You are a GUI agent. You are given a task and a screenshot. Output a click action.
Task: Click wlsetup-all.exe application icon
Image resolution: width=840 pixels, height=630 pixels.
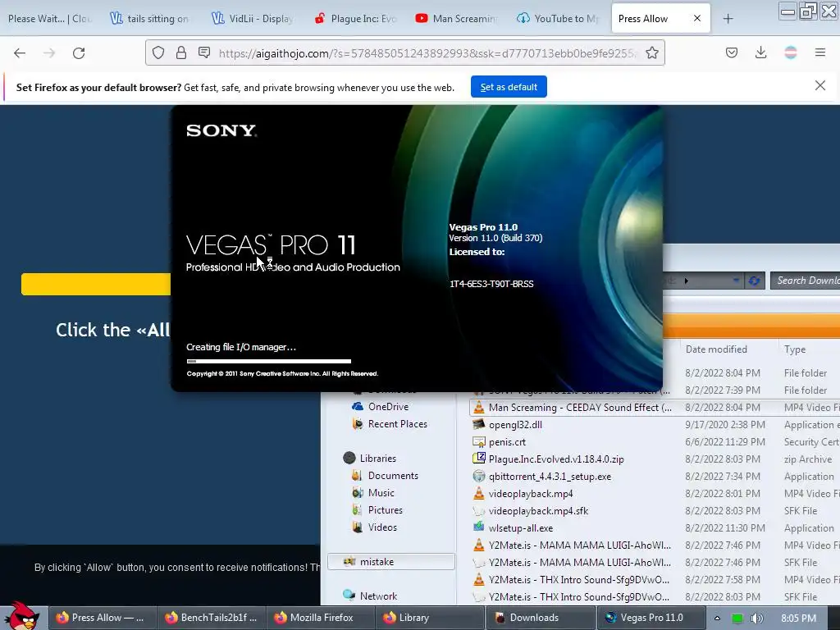tap(478, 527)
